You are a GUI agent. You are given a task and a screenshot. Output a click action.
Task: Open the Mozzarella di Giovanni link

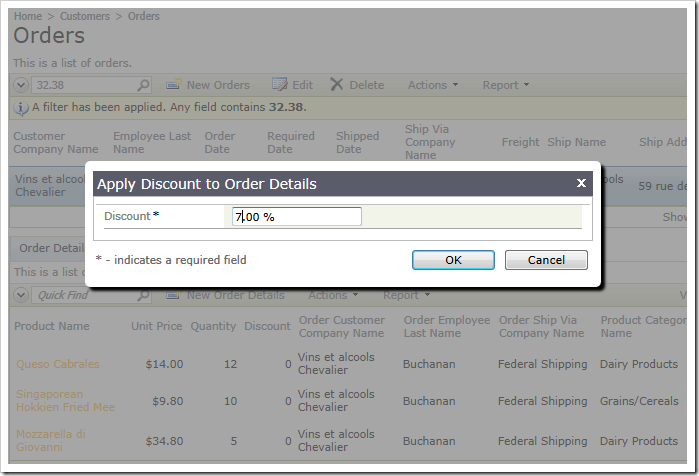(51, 440)
